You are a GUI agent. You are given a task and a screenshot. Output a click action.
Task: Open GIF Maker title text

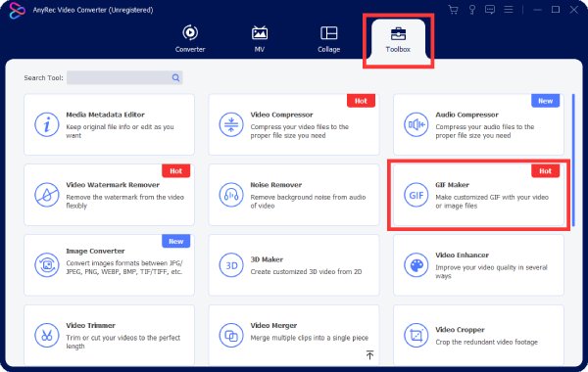452,185
